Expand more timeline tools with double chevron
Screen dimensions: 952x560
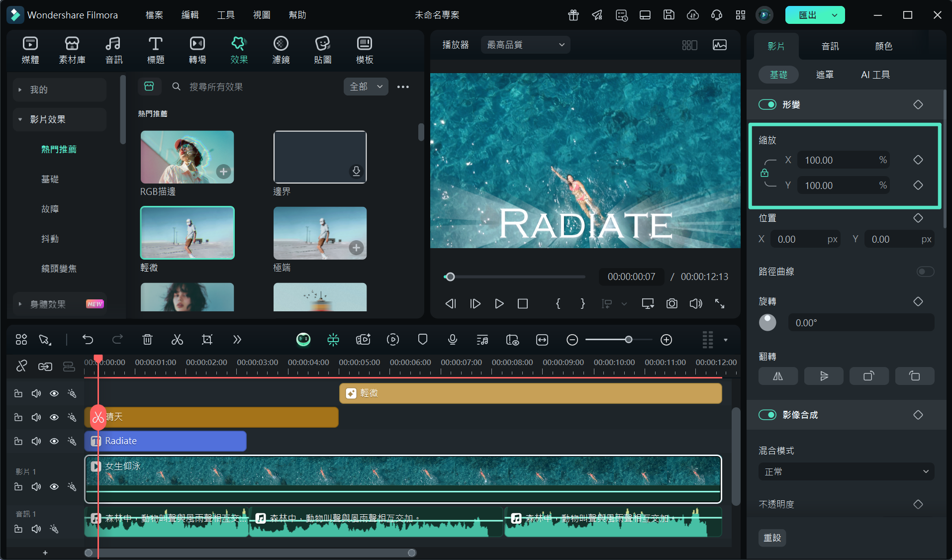(x=237, y=340)
